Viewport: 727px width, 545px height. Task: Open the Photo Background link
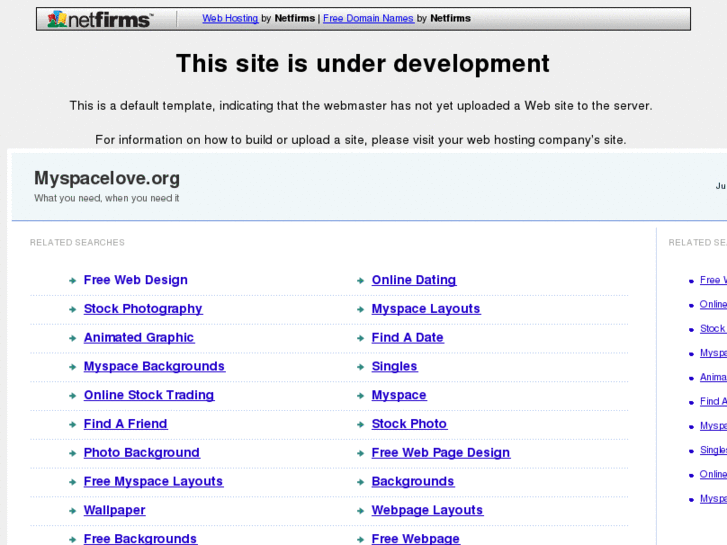[141, 453]
